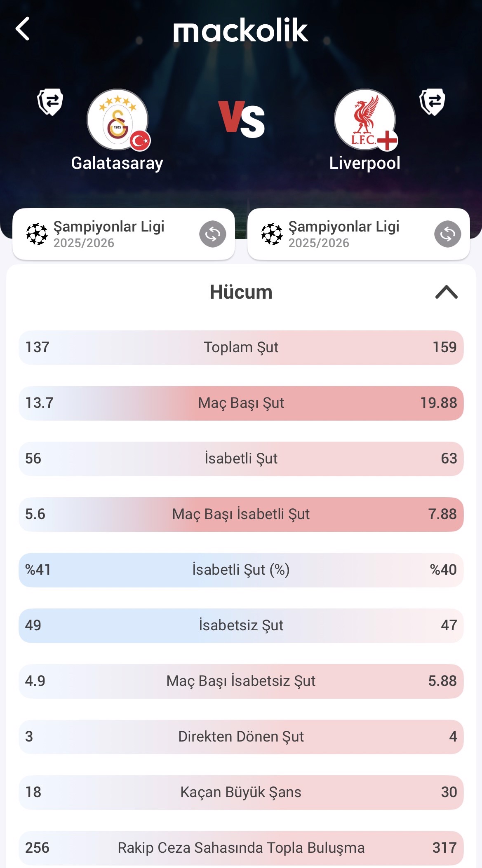Select the Toplam Şut stat row
Screen dimensions: 482x868
pyautogui.click(x=241, y=347)
